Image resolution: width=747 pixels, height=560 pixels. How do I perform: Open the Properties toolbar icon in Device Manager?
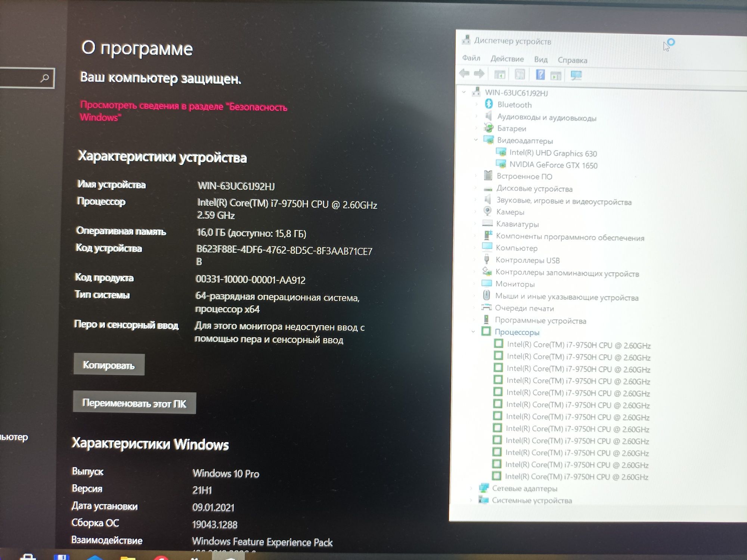[x=520, y=74]
